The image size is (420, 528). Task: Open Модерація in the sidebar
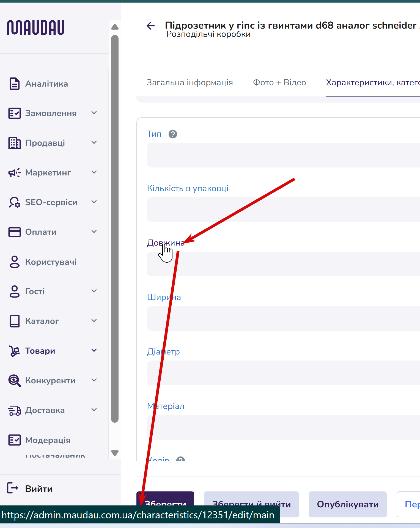tap(48, 440)
